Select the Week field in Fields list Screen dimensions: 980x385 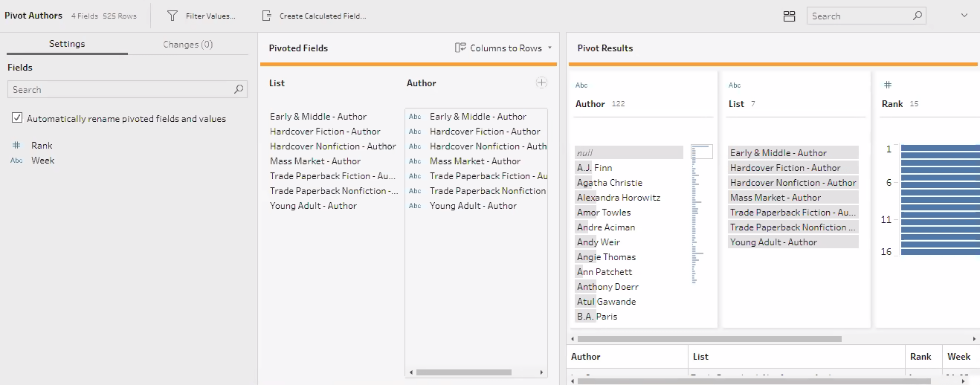tap(43, 161)
